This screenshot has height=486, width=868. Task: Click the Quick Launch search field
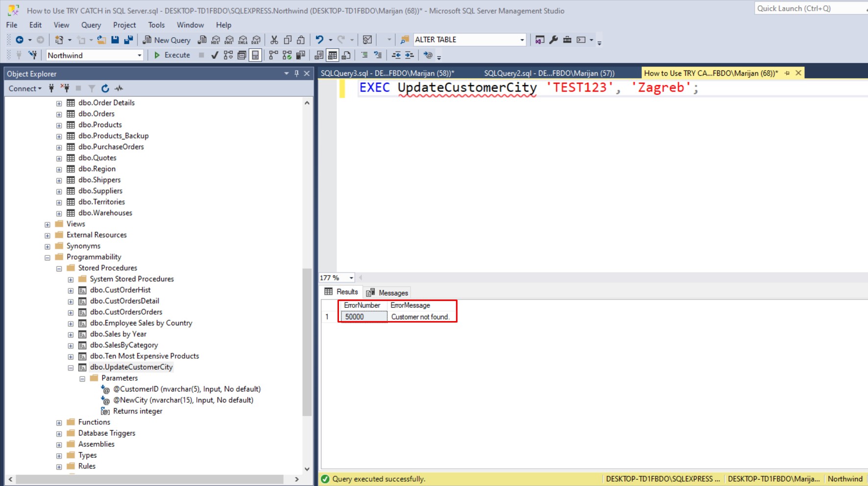(808, 8)
